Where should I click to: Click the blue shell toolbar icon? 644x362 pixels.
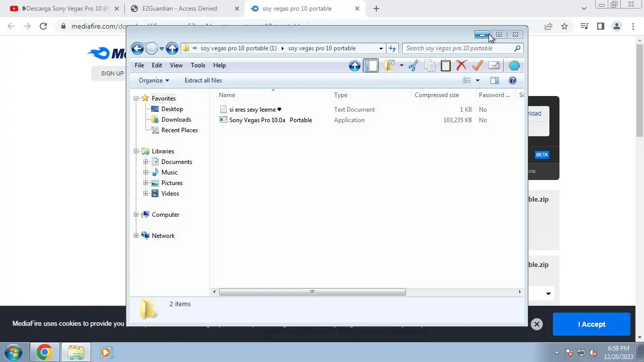pos(514,65)
